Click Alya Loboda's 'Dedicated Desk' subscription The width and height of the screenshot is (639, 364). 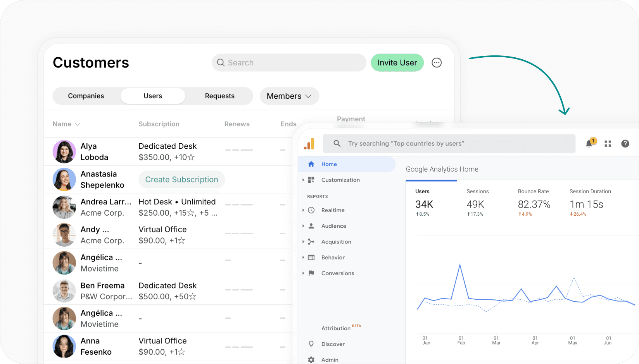tap(168, 146)
